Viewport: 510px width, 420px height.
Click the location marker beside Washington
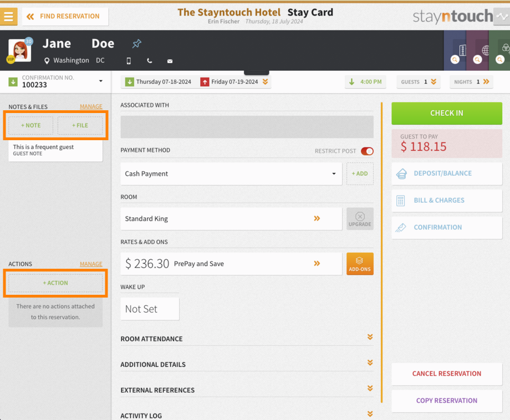click(x=47, y=61)
